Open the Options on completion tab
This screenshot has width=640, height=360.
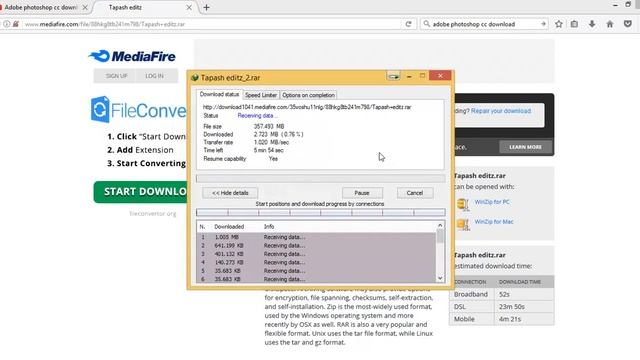308,95
